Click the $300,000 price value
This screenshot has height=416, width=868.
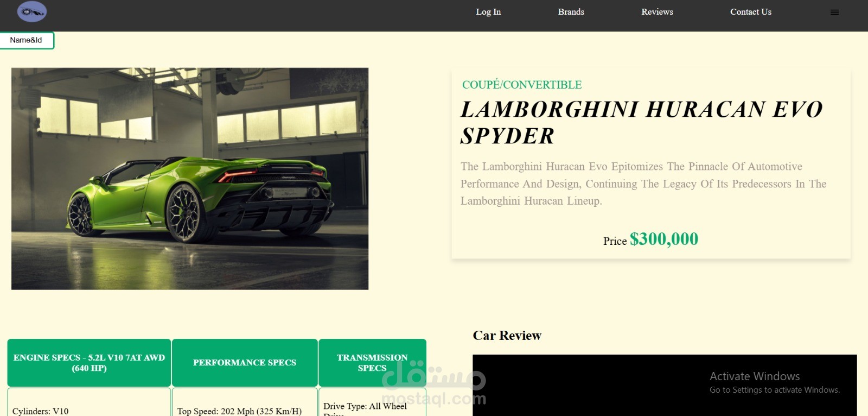point(664,239)
